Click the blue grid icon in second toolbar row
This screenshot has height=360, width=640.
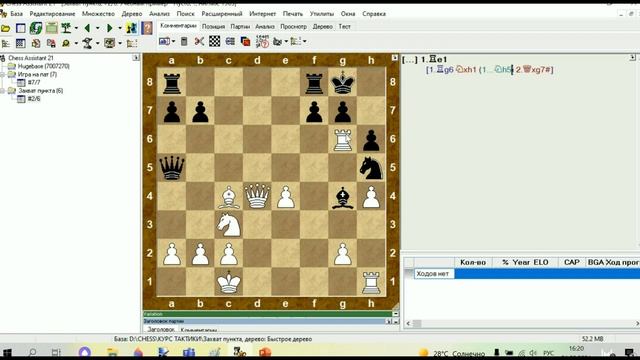[x=20, y=43]
